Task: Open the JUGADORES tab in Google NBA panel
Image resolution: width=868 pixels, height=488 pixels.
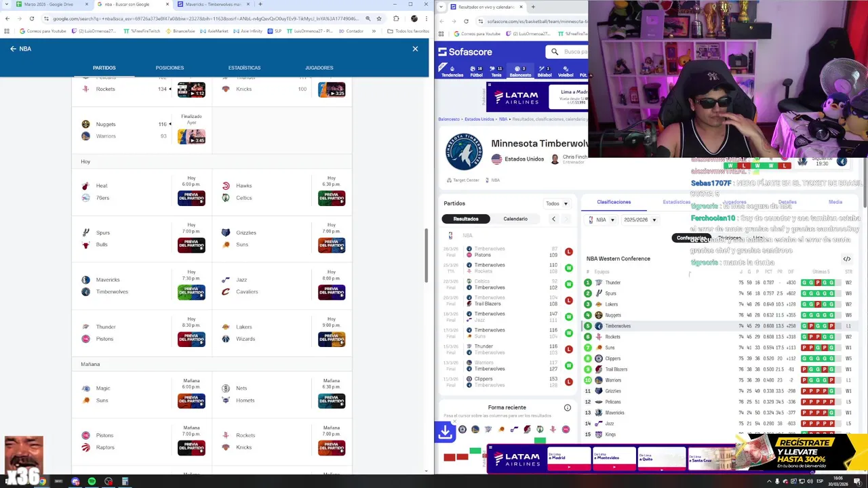Action: [x=319, y=68]
